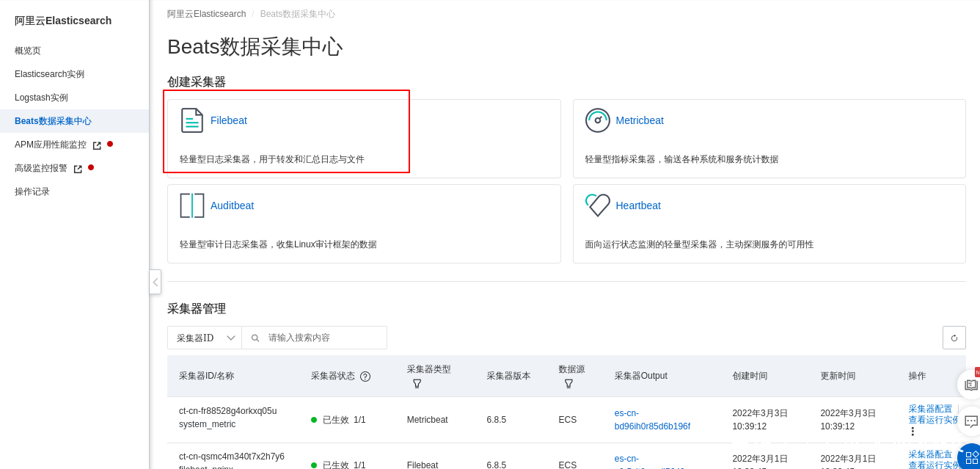Click Metricbeat card description text
This screenshot has height=469, width=980.
pos(681,159)
